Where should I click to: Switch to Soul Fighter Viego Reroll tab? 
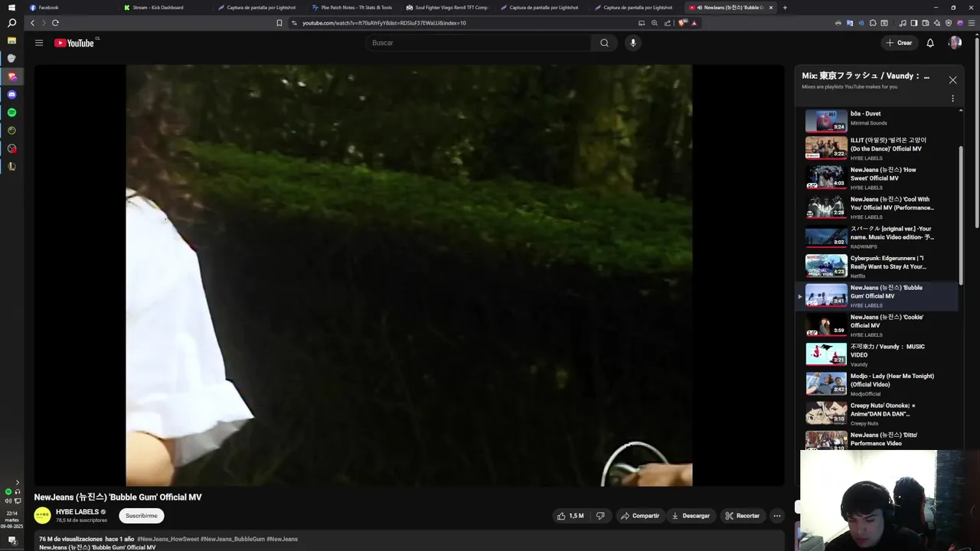448,7
